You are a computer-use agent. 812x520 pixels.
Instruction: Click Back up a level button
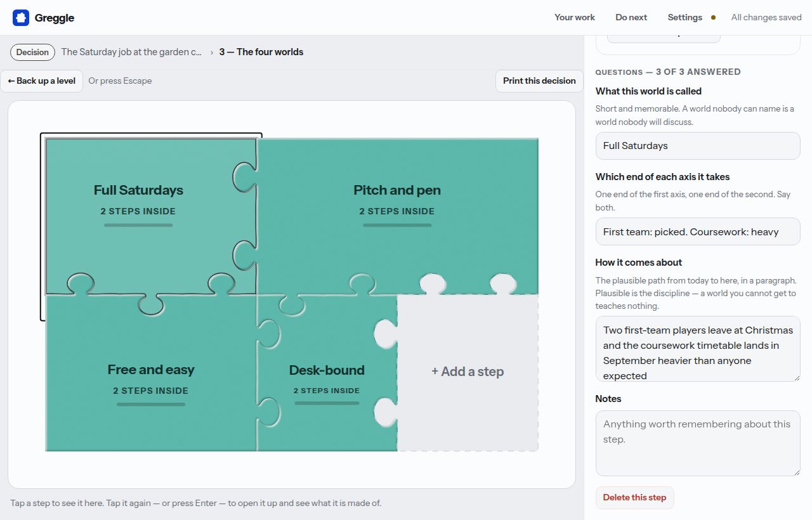[x=42, y=81]
